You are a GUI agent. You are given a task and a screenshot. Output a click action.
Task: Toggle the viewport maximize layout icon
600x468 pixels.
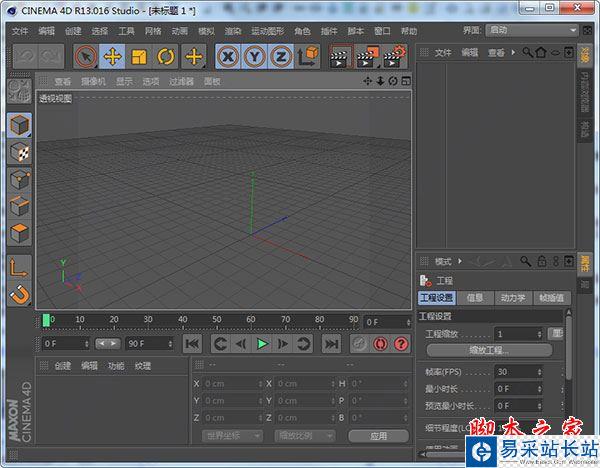pyautogui.click(x=406, y=81)
